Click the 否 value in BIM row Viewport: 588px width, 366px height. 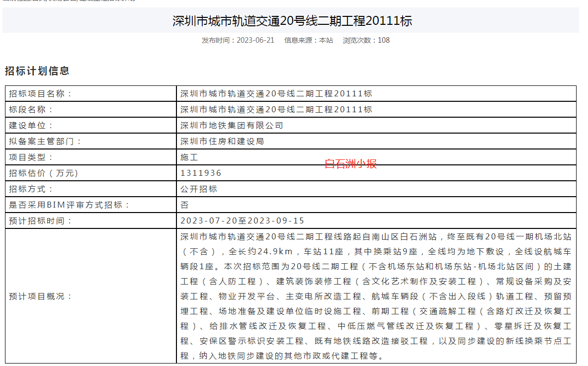coord(184,205)
